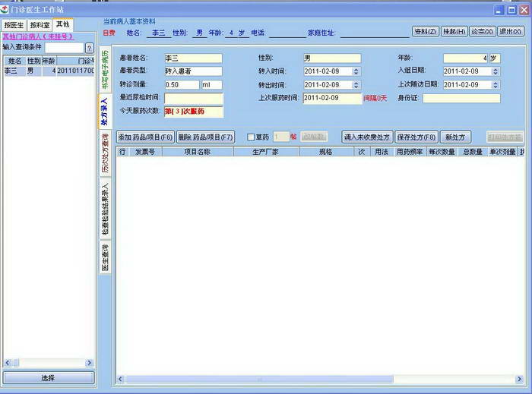Image resolution: width=532 pixels, height=394 pixels.
Task: Click the 用药频率 column header
Action: (410, 152)
